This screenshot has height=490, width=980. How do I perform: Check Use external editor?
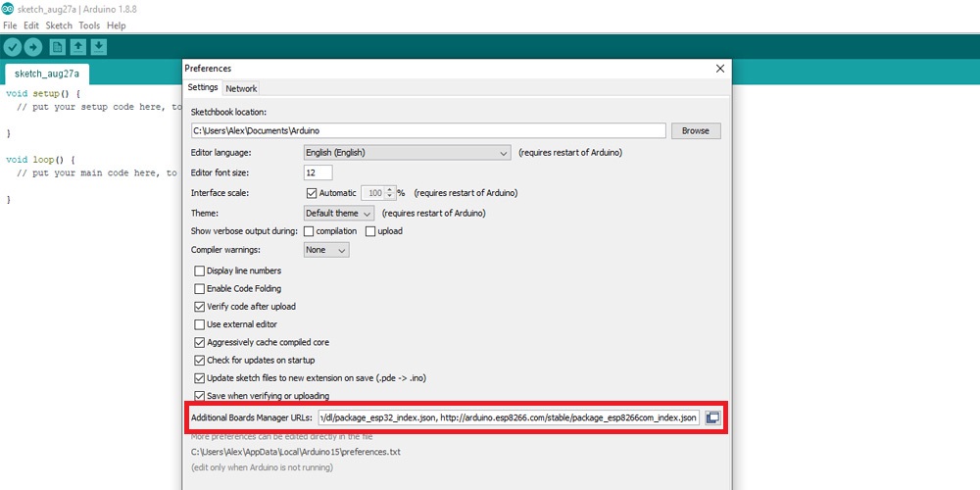(x=199, y=325)
